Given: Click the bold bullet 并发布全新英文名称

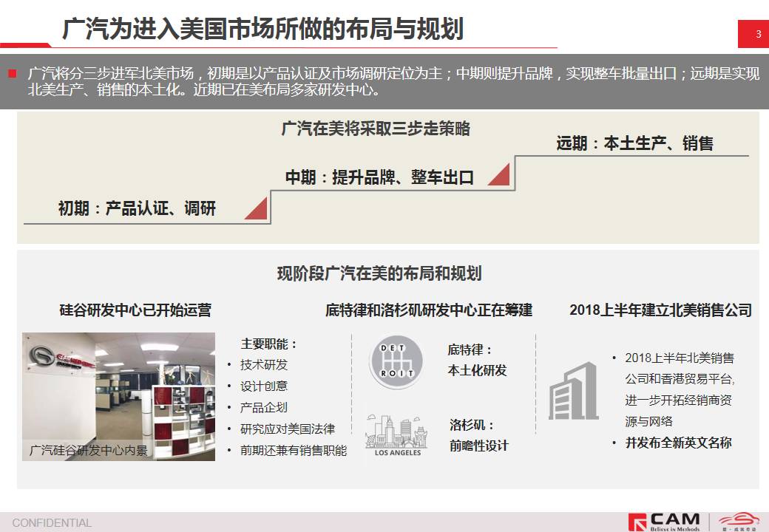Looking at the screenshot, I should (678, 443).
